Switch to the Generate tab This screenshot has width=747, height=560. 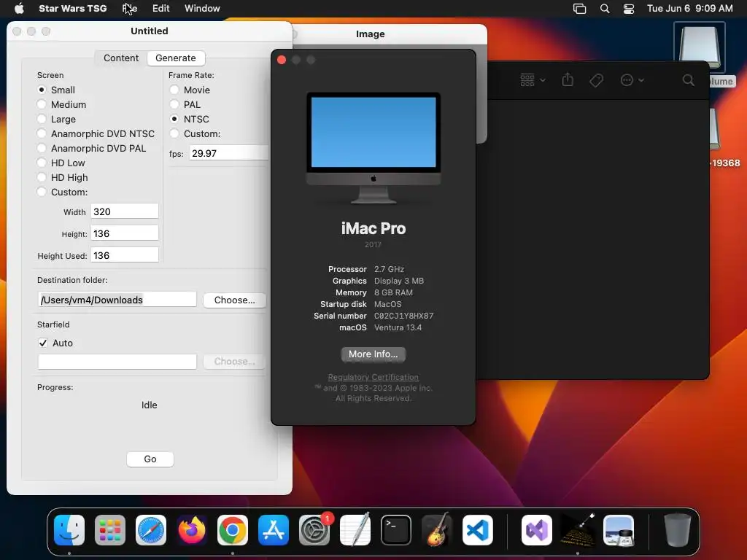[x=176, y=58]
